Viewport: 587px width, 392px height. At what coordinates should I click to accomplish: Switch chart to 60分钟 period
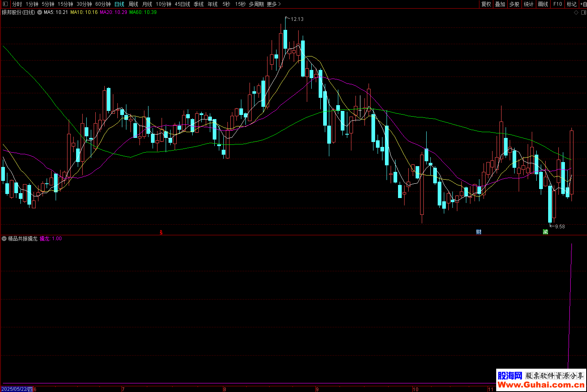(x=103, y=4)
